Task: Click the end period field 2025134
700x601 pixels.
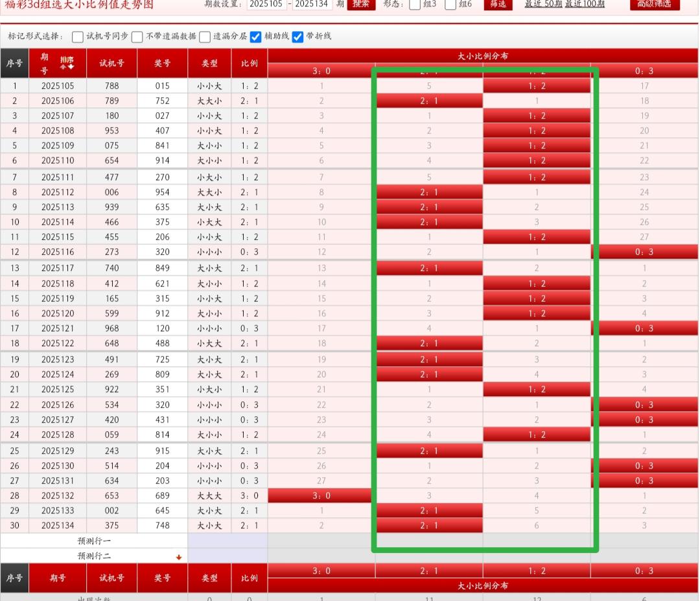Action: coord(312,5)
